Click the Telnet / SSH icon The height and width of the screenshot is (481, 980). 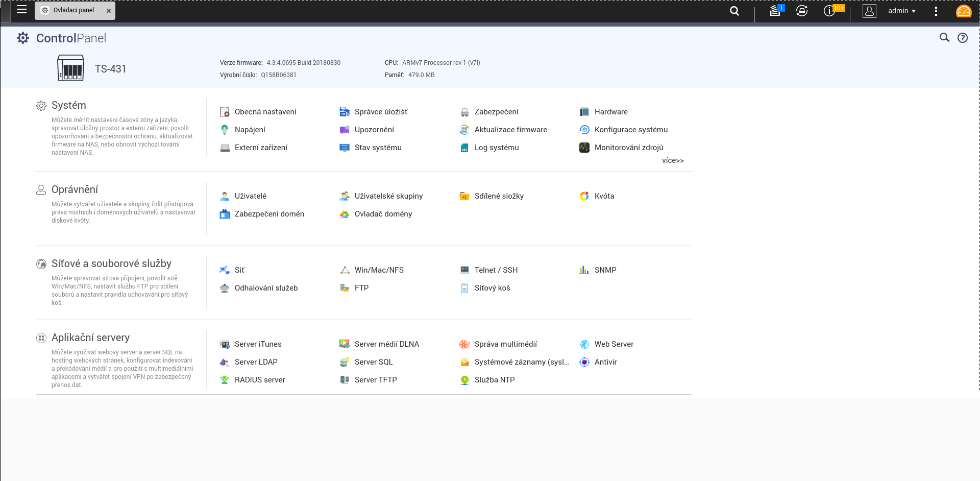click(x=464, y=270)
